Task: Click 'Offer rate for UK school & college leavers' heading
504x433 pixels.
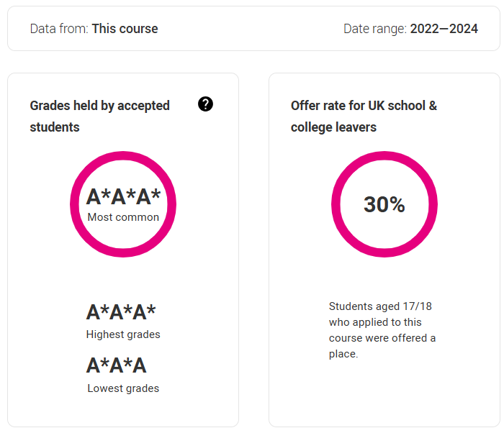Action: point(364,117)
